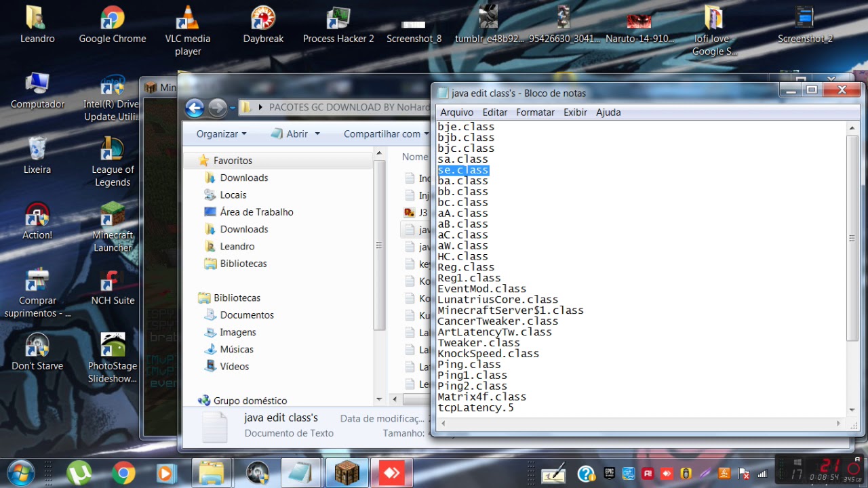The width and height of the screenshot is (868, 488).
Task: Select the Action! desktop shortcut
Action: pyautogui.click(x=37, y=221)
